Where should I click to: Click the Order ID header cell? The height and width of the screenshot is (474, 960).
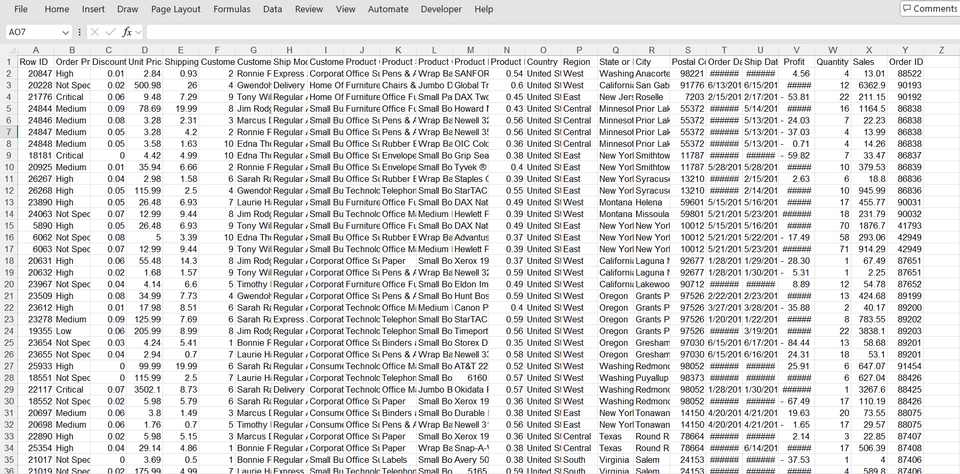906,62
